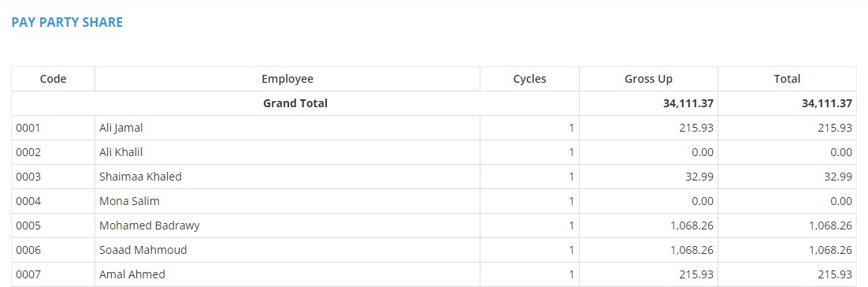The image size is (868, 287).
Task: Click Gross Up 1,068.26 for Mohamed Badrawy
Action: coord(692,225)
